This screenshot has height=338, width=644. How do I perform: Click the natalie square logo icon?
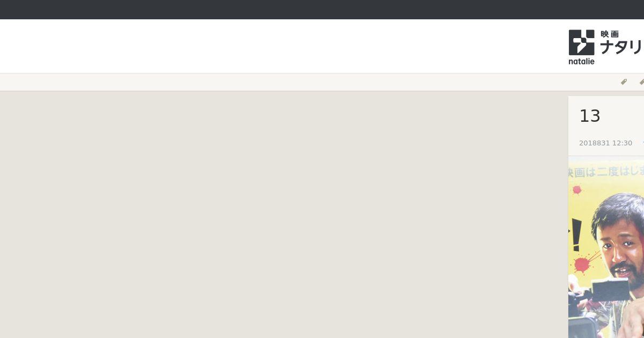[582, 42]
